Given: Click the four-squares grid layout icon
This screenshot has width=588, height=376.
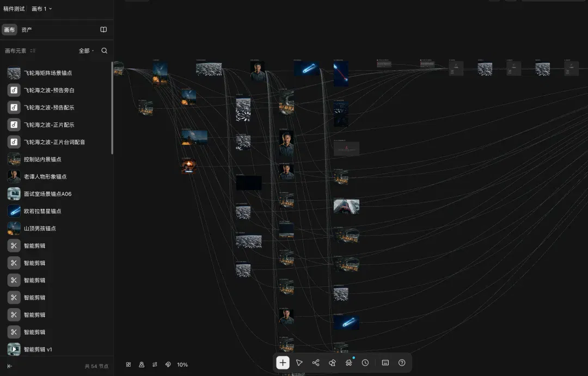Looking at the screenshot, I should point(128,365).
